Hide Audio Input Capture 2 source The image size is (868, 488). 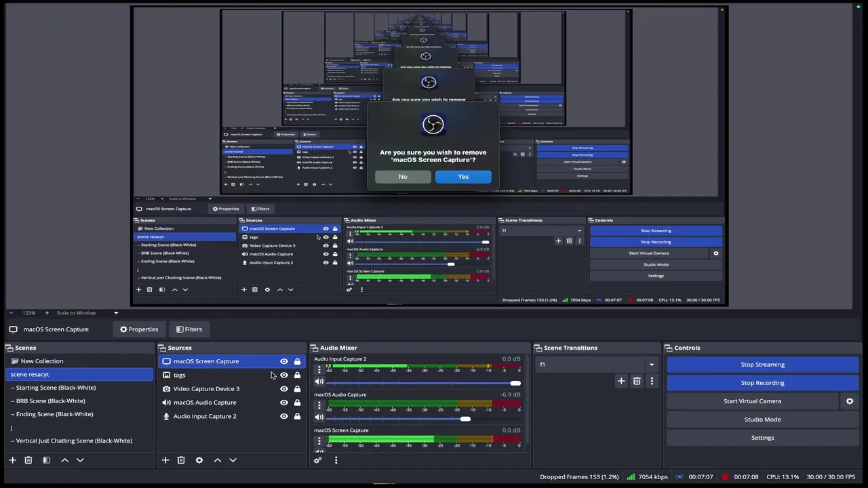click(x=284, y=416)
